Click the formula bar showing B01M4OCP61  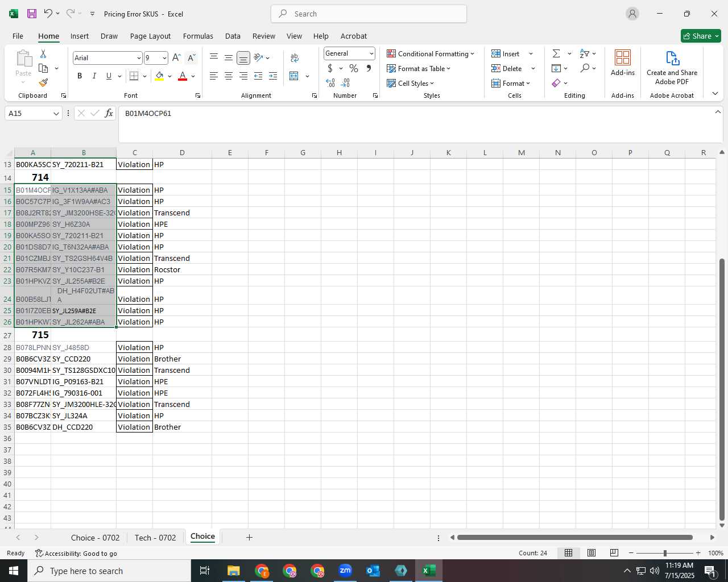point(420,124)
